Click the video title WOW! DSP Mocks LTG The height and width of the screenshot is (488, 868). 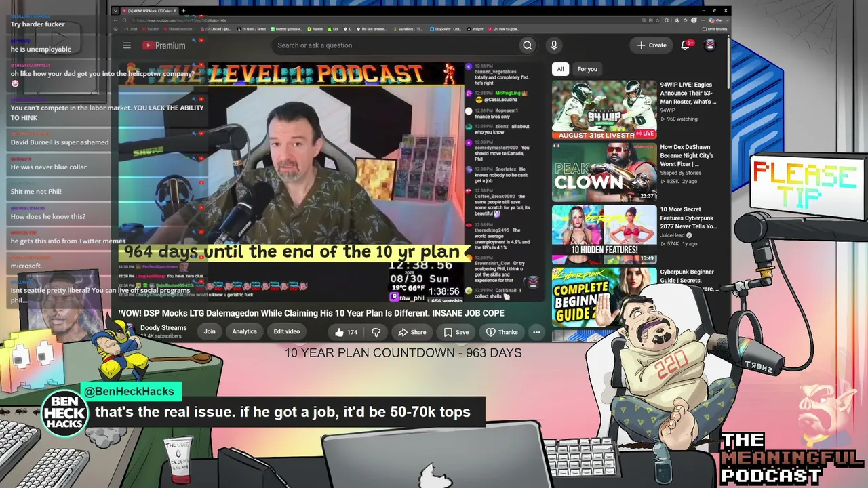point(311,313)
